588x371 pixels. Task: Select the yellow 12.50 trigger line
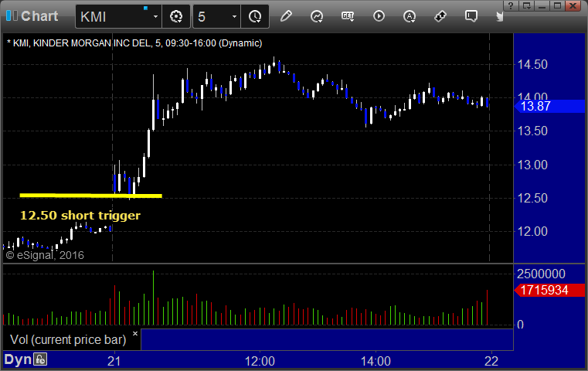pos(90,196)
